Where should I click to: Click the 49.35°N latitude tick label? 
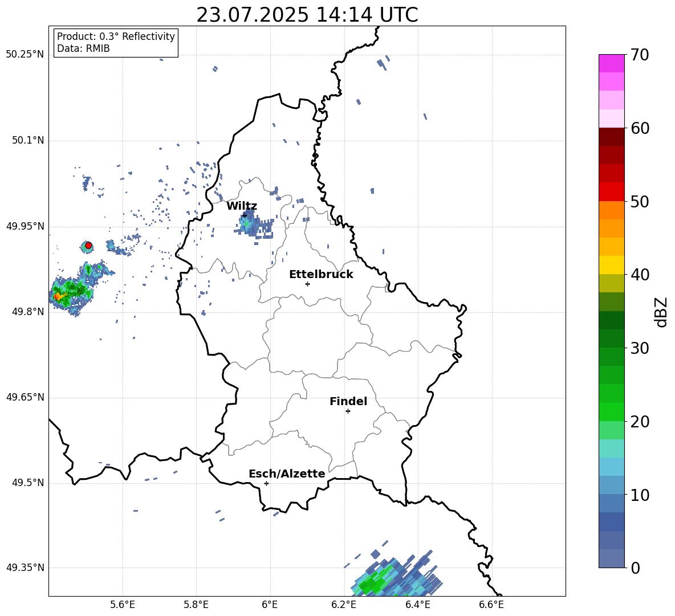click(25, 568)
